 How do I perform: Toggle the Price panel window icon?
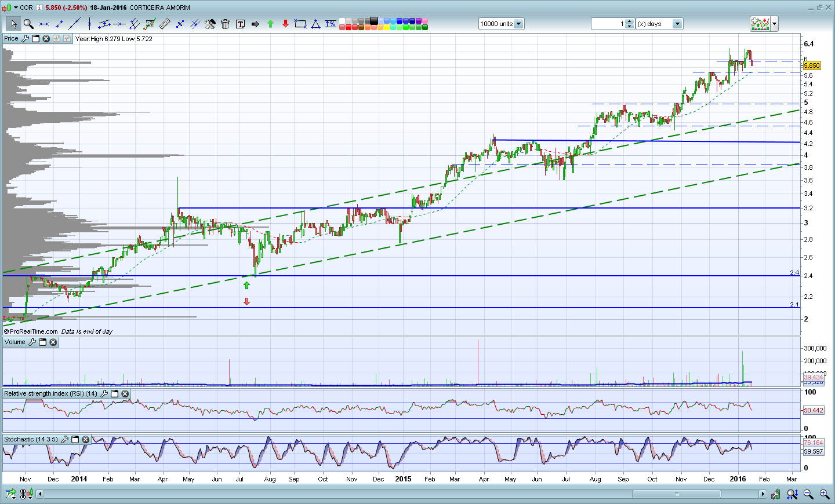coord(35,38)
